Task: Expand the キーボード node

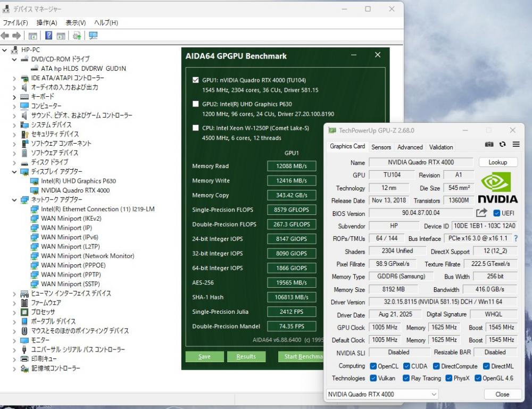Action: coord(14,97)
